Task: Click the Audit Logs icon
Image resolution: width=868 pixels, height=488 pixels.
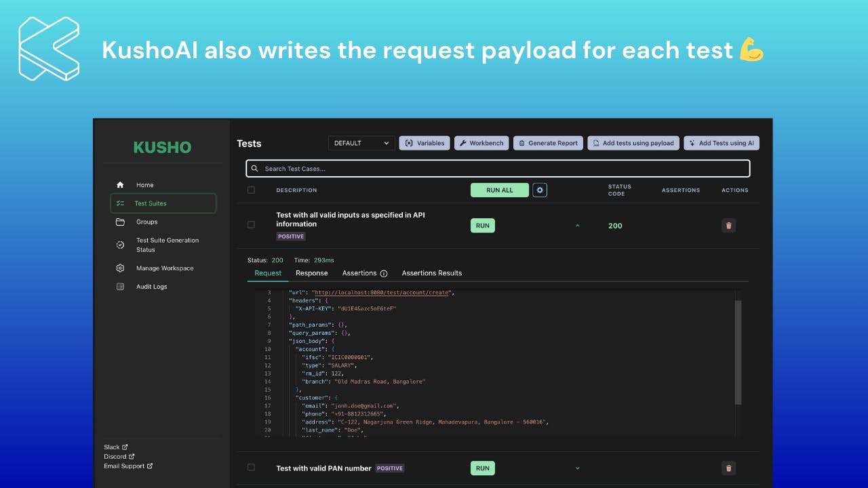Action: point(120,287)
